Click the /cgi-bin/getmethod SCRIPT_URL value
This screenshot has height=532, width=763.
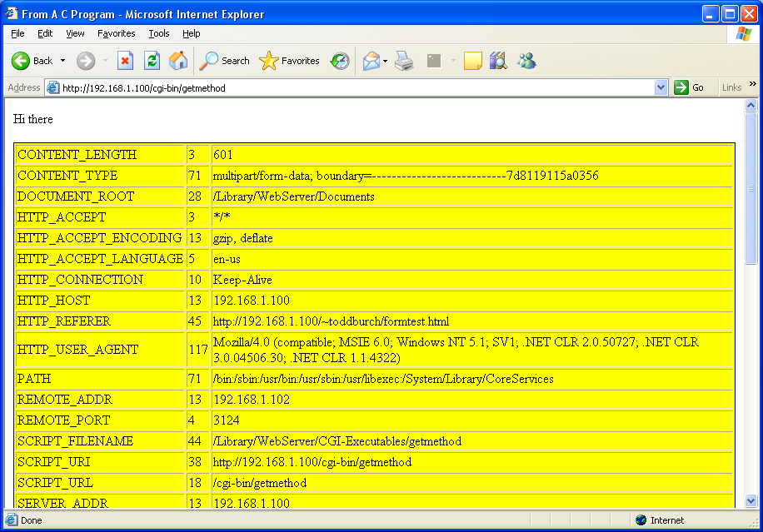[x=259, y=483]
